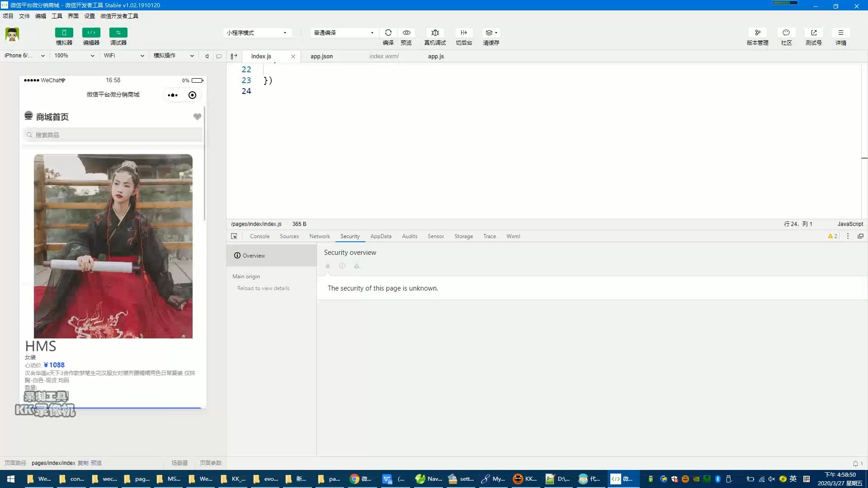Open version management icon
The height and width of the screenshot is (488, 868).
tap(758, 33)
